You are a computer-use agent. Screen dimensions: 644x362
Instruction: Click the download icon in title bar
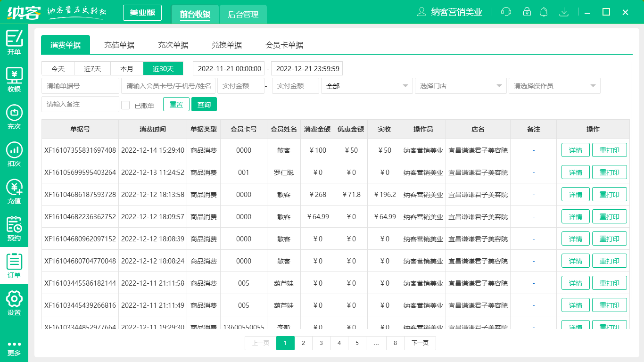(x=563, y=12)
